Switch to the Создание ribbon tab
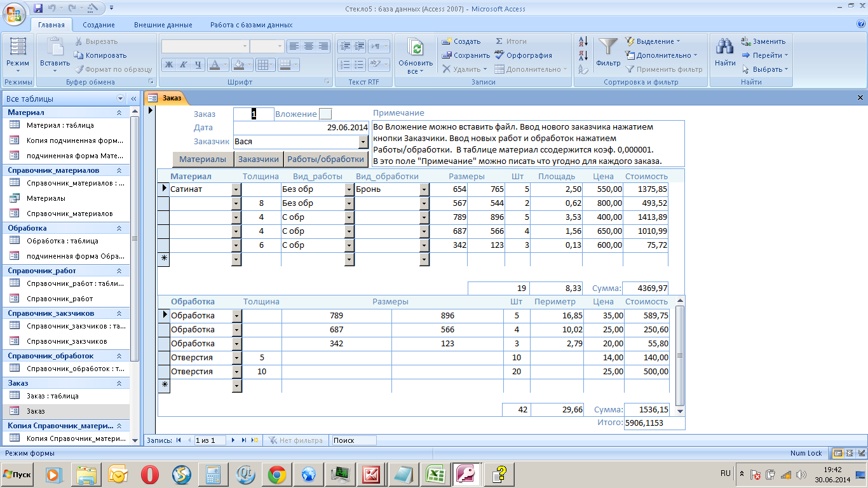This screenshot has height=488, width=868. point(98,25)
